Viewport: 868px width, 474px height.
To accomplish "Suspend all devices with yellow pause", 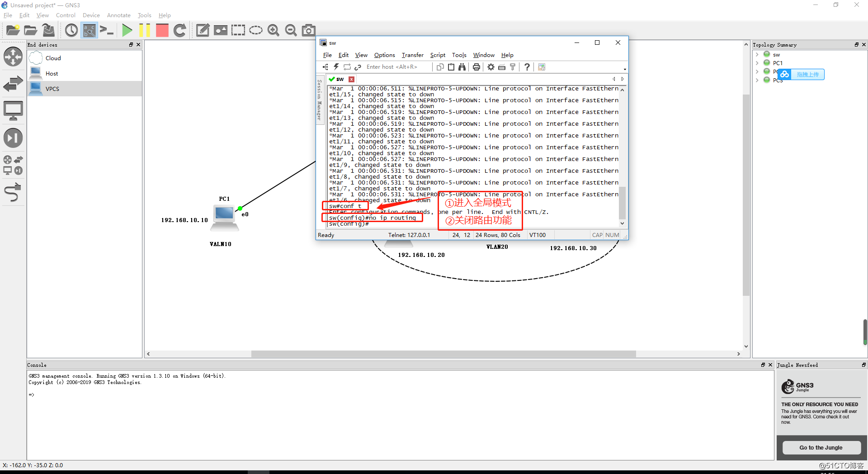I will click(x=145, y=30).
